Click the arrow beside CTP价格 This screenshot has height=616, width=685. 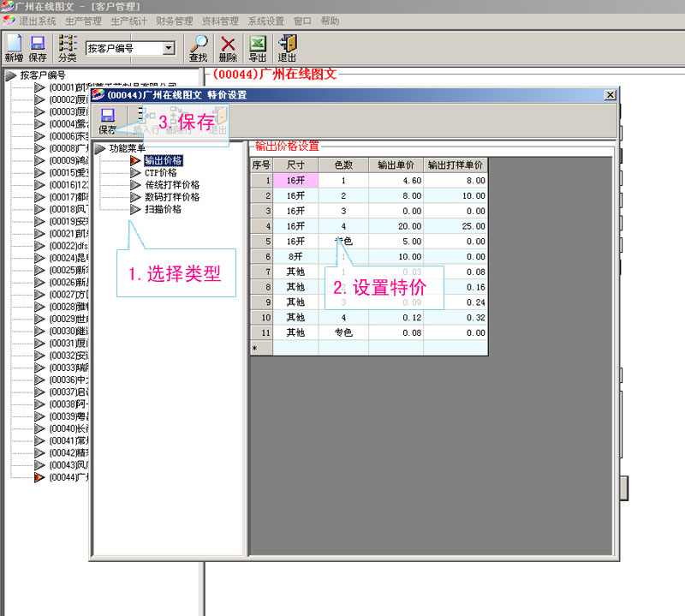(x=136, y=173)
